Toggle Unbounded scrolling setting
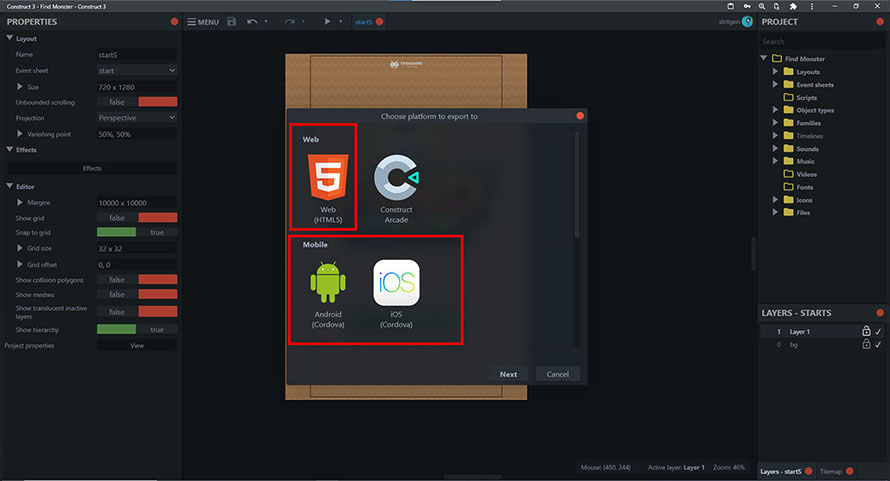The image size is (890, 481). click(x=137, y=102)
